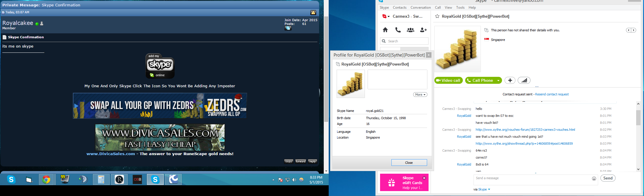Screen dimensions: 644x196
Task: Open the Conversation menu
Action: [420, 8]
